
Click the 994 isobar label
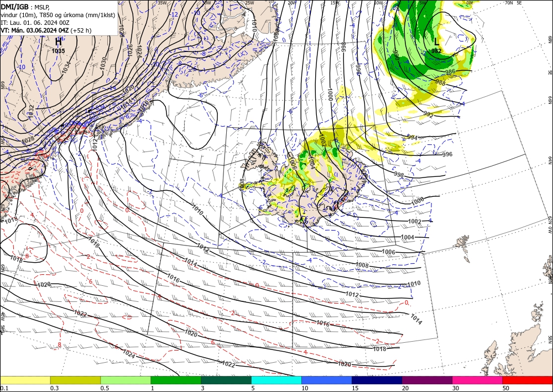click(413, 138)
